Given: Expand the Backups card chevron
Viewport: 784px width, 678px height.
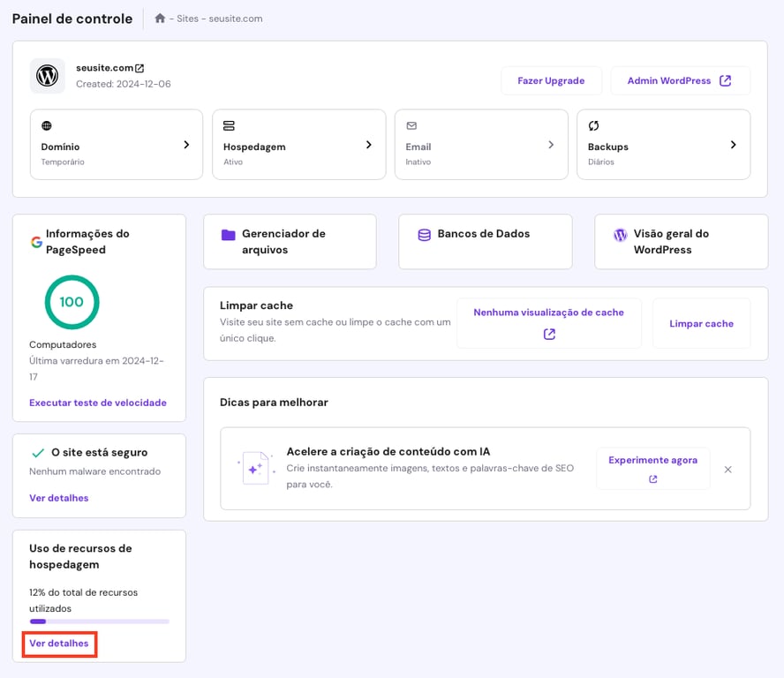Looking at the screenshot, I should point(733,145).
